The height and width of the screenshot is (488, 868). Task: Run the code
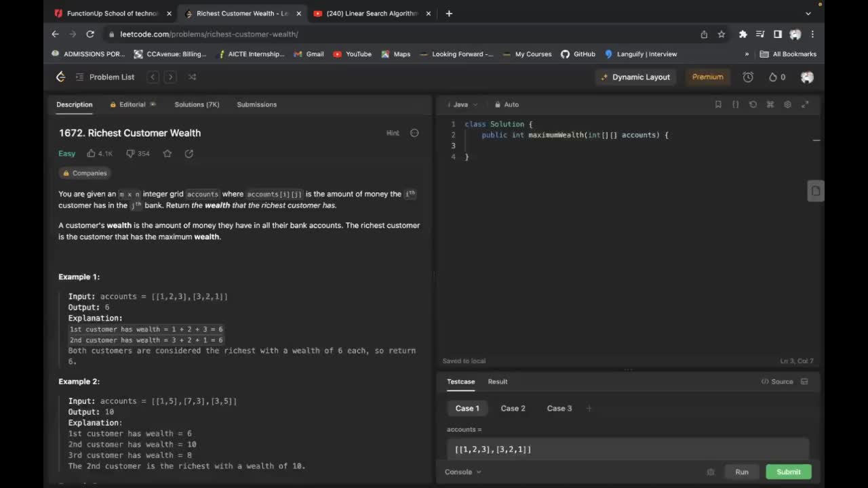742,472
